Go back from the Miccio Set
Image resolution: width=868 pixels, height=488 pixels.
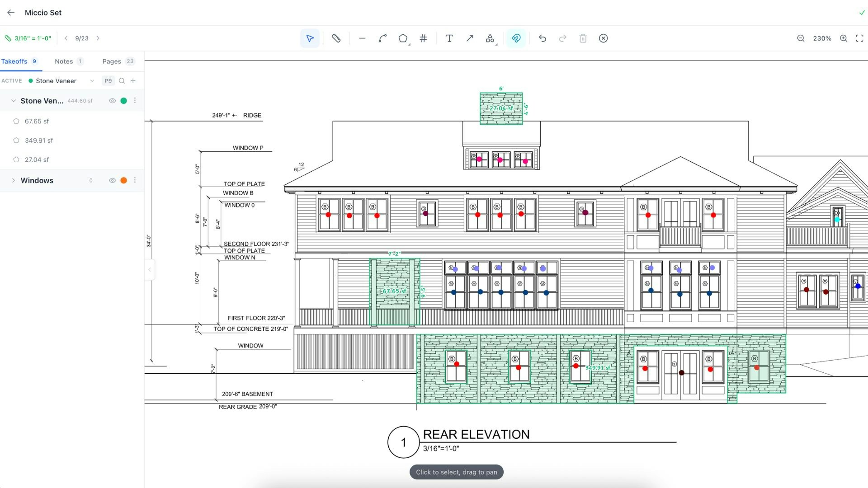[x=10, y=13]
